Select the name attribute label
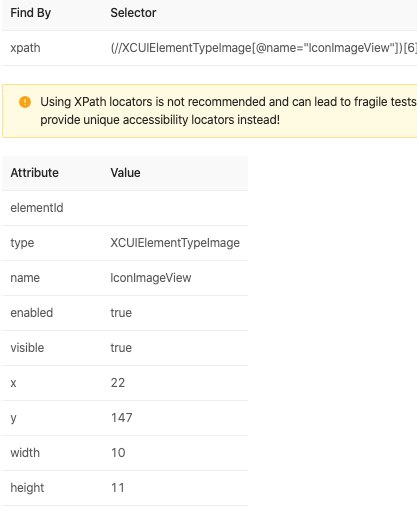The width and height of the screenshot is (417, 511). (25, 278)
